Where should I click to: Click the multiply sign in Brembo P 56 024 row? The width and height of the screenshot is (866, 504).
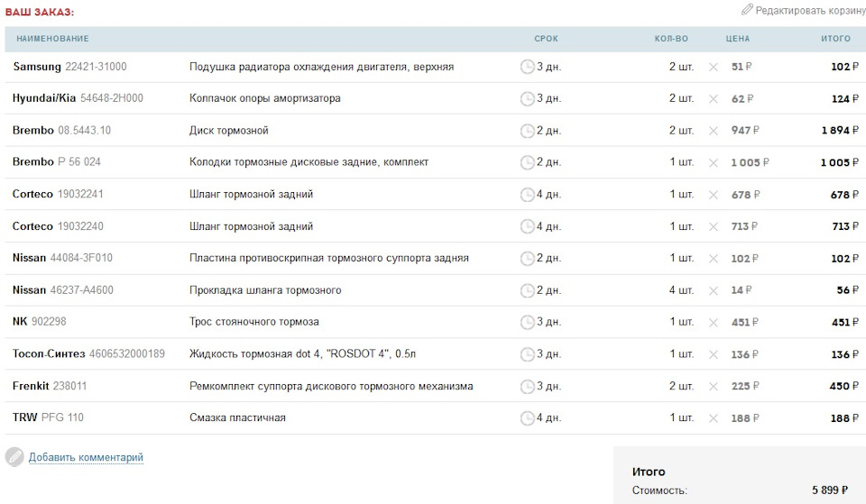click(x=714, y=163)
